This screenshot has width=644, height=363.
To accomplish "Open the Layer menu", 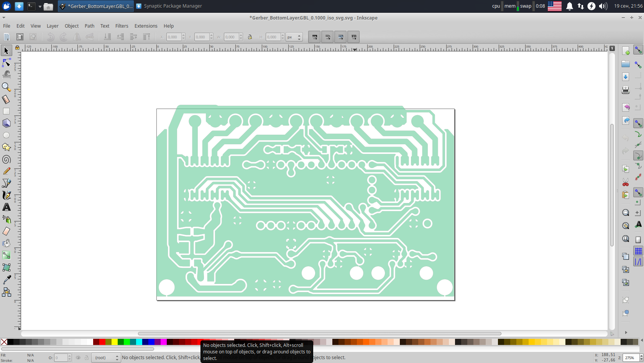I will click(x=53, y=26).
